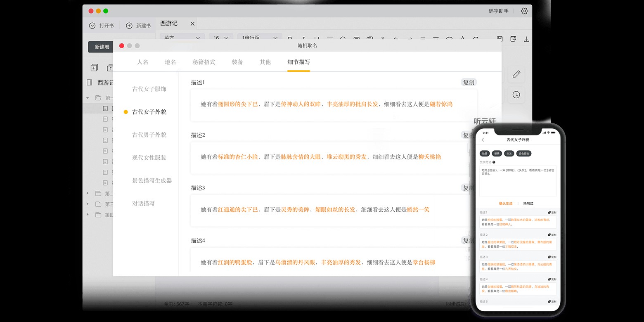Expand the second volume folder in the tree
The height and width of the screenshot is (322, 644).
coord(88,193)
